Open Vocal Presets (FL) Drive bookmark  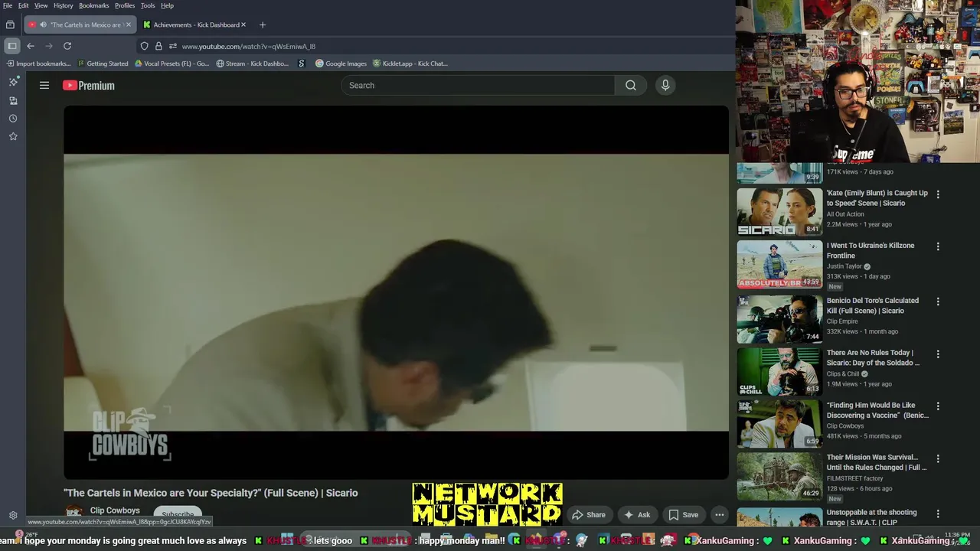pyautogui.click(x=171, y=64)
